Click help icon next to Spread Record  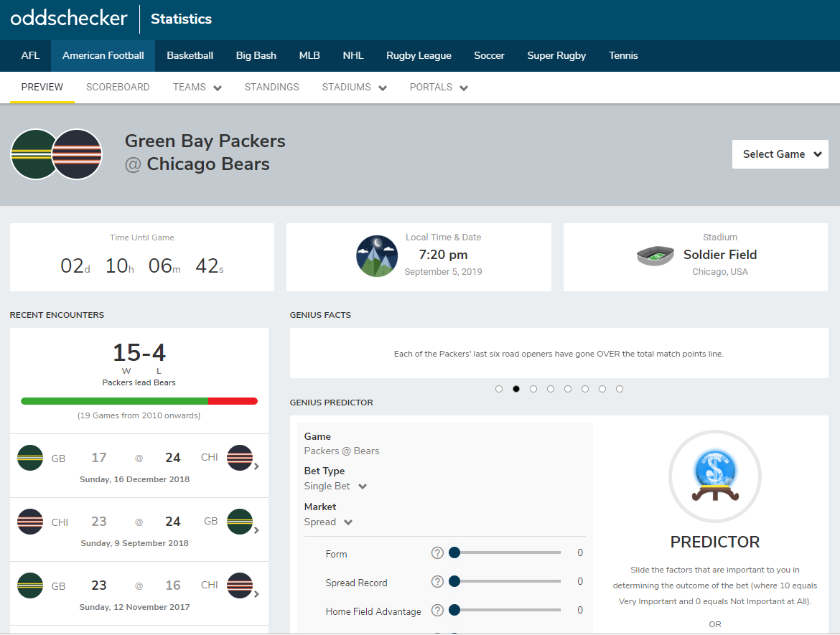[x=437, y=582]
